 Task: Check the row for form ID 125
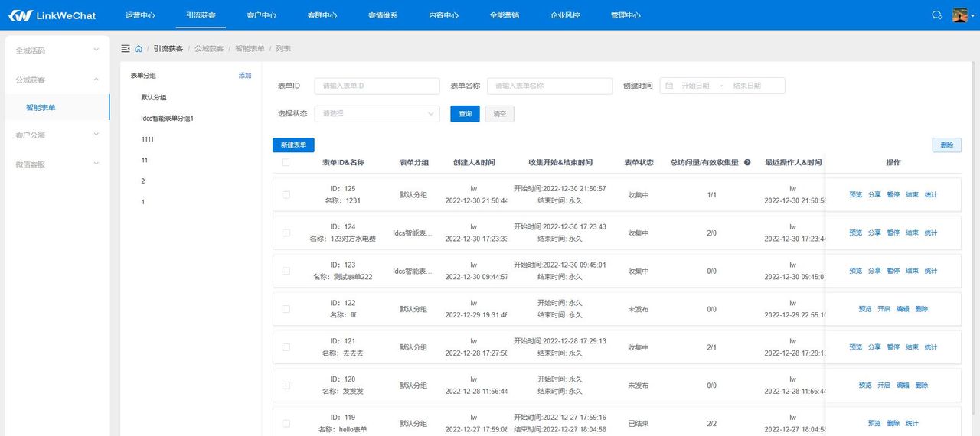[286, 195]
